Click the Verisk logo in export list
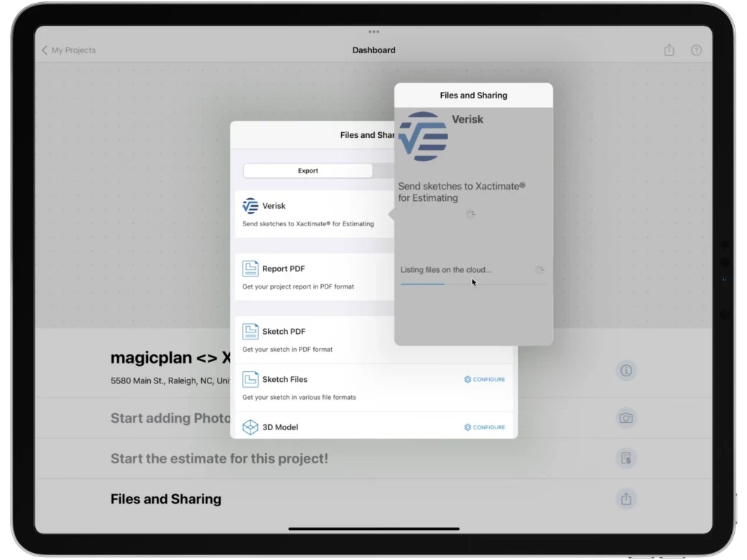Screen dimensions: 747x560 click(x=250, y=206)
